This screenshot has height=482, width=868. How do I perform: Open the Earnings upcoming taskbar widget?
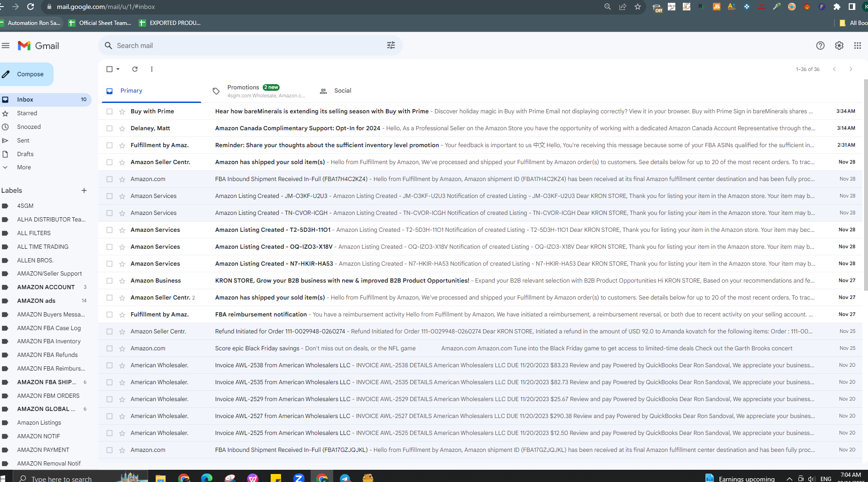click(x=740, y=478)
